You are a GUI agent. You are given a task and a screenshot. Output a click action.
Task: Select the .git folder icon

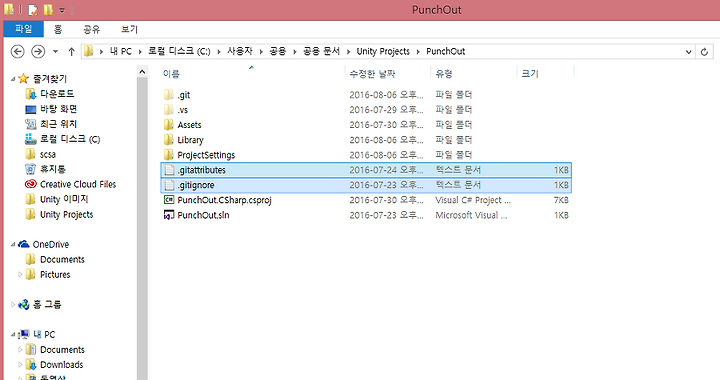[169, 95]
